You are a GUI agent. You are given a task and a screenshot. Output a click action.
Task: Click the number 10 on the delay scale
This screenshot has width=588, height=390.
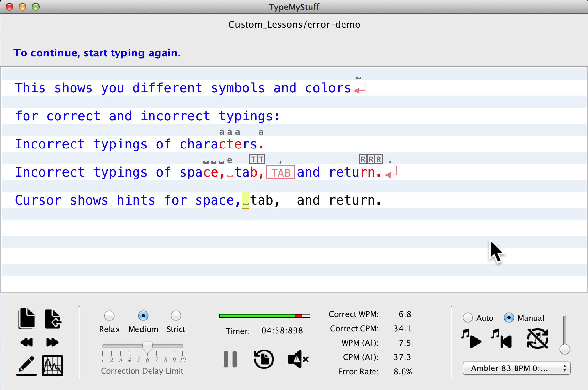tap(183, 360)
